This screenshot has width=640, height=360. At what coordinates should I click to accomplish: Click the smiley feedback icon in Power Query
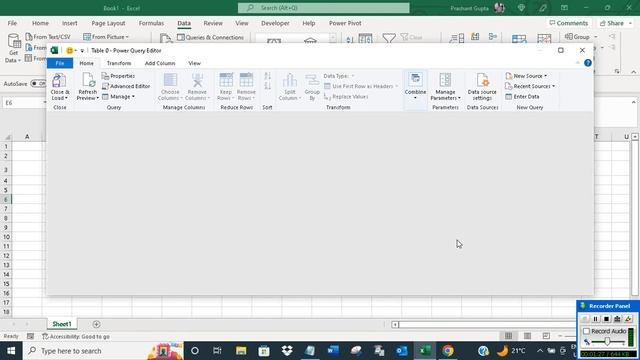pos(69,51)
